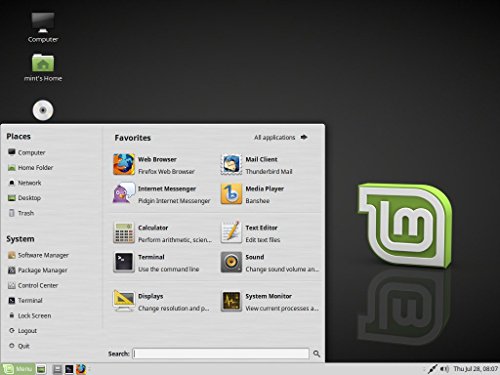This screenshot has height=375, width=500.
Task: Click the 'View current processes a...' text
Action: 282,308
